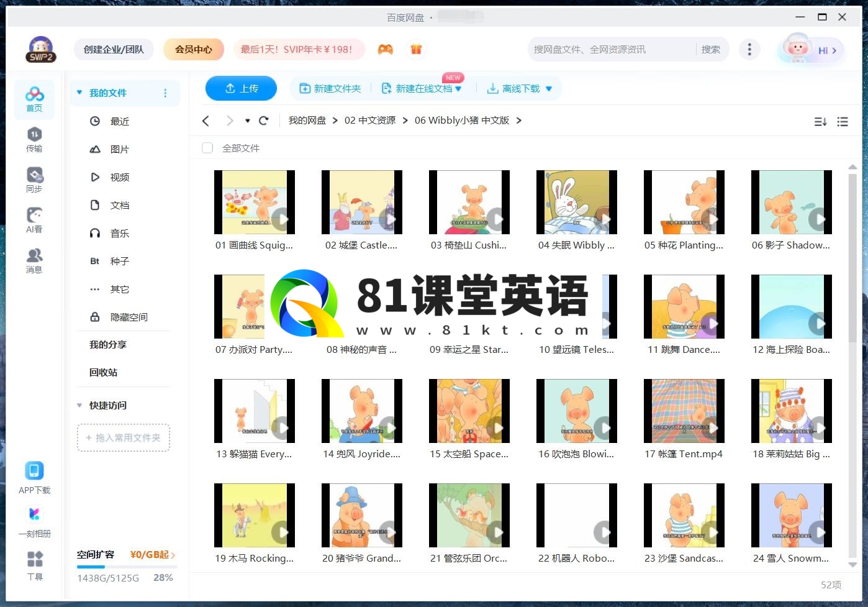This screenshot has height=607, width=868.
Task: Click the refresh icon in navigation bar
Action: click(264, 121)
